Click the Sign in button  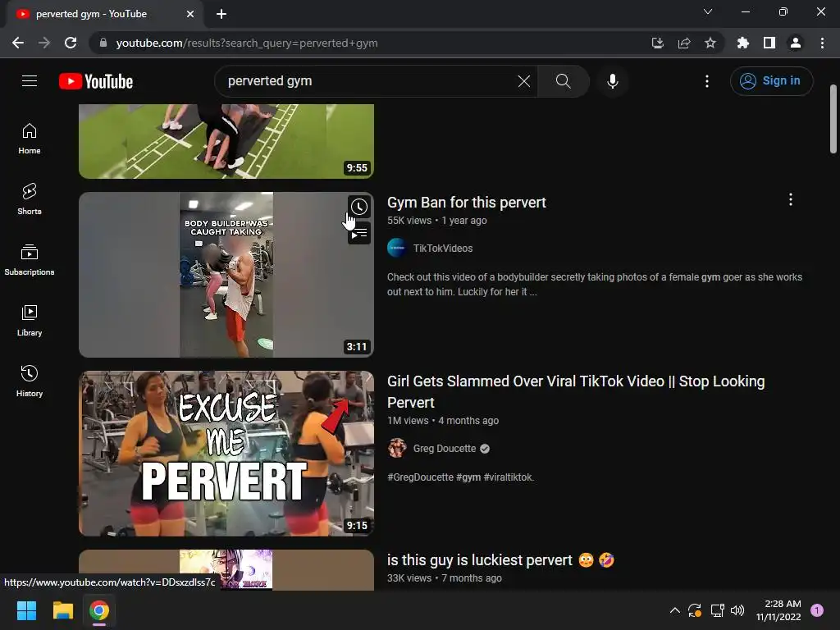click(771, 81)
